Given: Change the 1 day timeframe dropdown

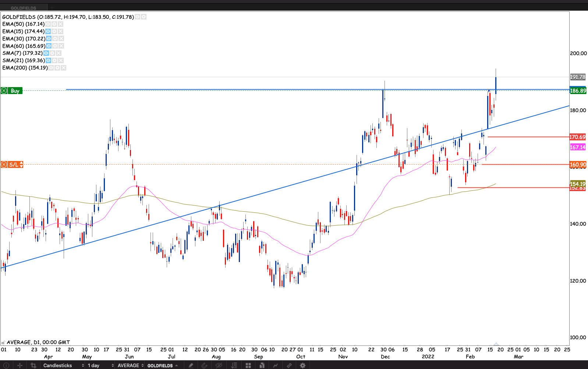Looking at the screenshot, I should [100, 365].
